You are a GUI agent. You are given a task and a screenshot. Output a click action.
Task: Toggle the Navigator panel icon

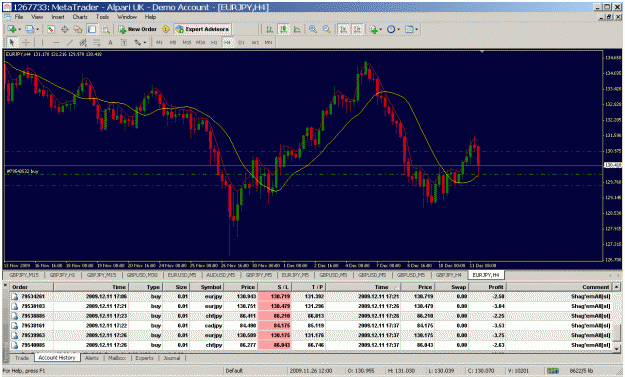[x=78, y=29]
